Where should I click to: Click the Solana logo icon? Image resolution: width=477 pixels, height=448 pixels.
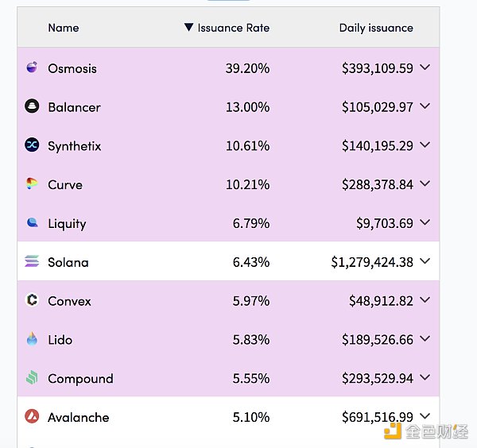[32, 261]
